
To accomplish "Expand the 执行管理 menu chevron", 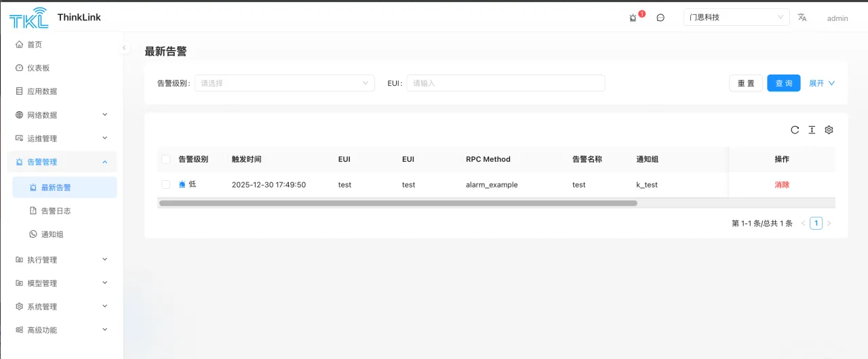I will [105, 259].
